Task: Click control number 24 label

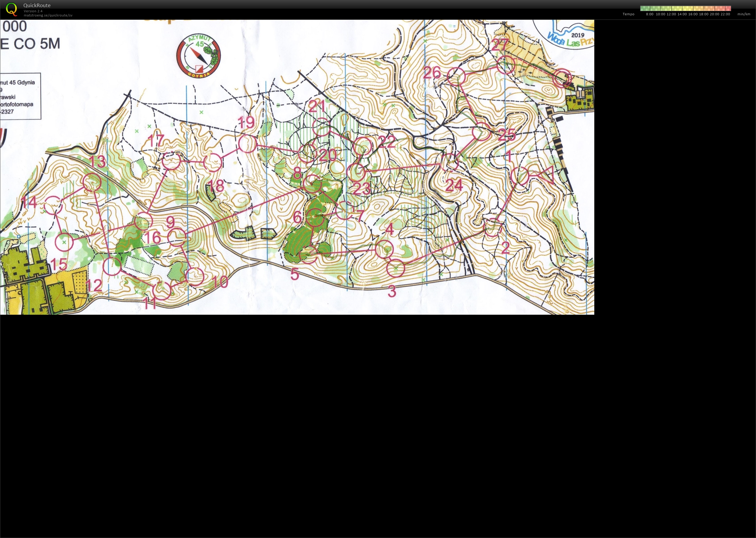Action: click(454, 186)
